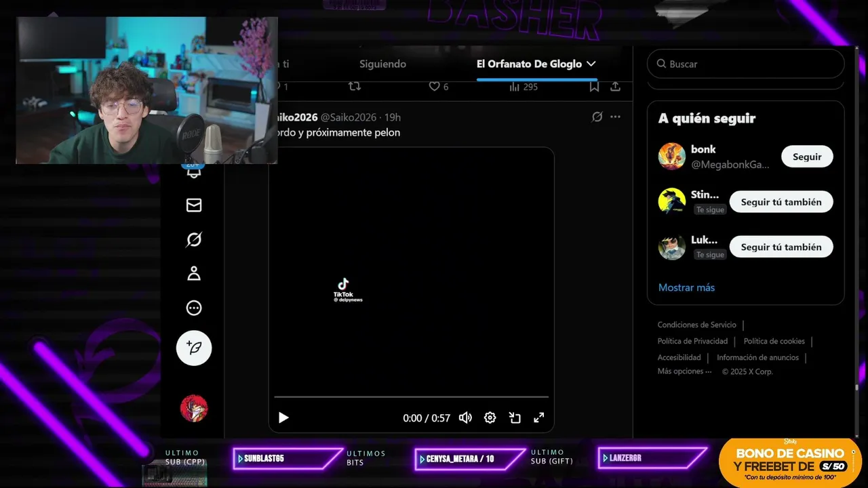Open the account avatar at sidebar bottom
Image resolution: width=868 pixels, height=488 pixels.
pos(194,408)
